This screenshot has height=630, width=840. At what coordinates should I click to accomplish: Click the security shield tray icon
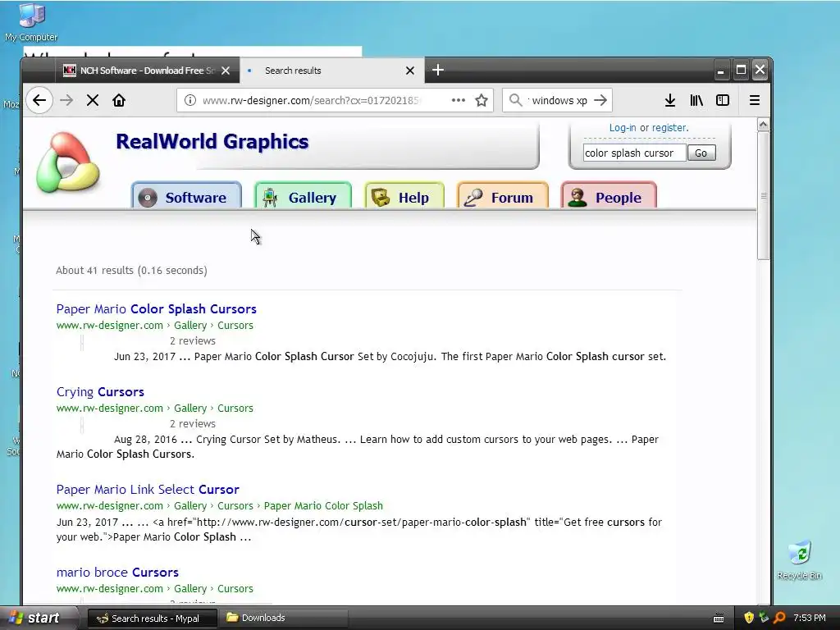(749, 618)
